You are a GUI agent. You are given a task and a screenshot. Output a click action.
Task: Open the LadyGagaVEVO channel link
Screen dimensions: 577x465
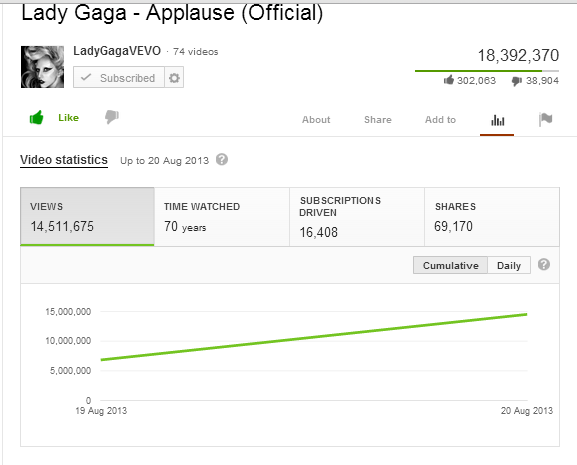tap(117, 51)
